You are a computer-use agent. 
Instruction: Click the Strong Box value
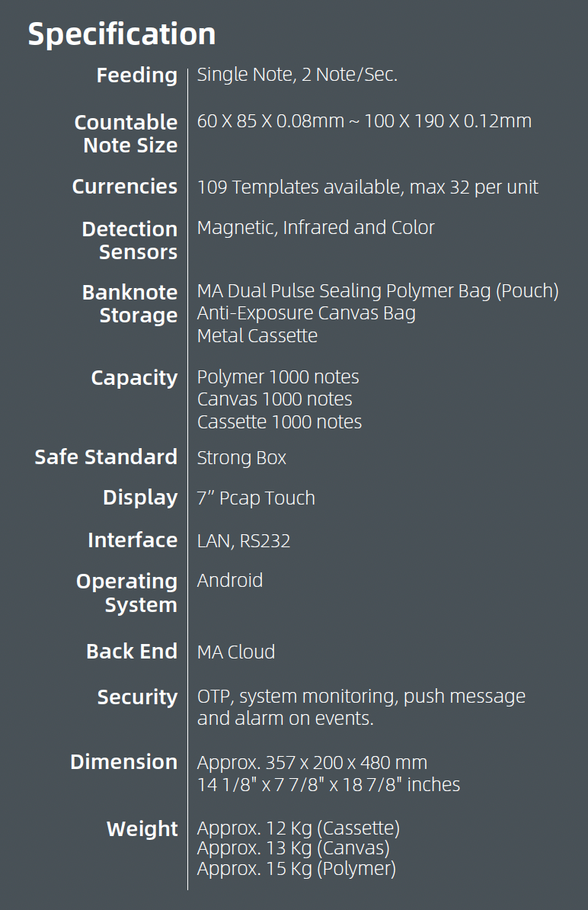[241, 458]
